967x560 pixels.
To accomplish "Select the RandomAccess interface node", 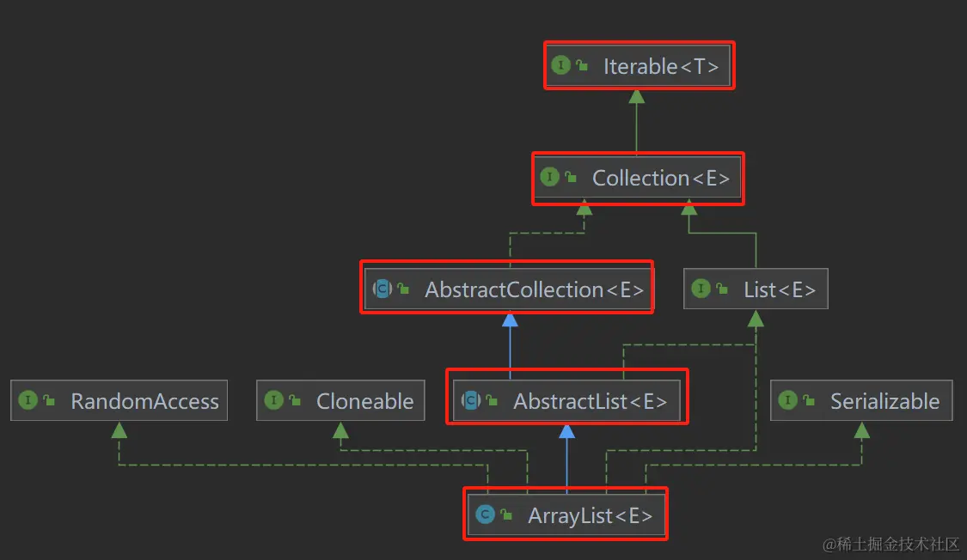I will [119, 400].
